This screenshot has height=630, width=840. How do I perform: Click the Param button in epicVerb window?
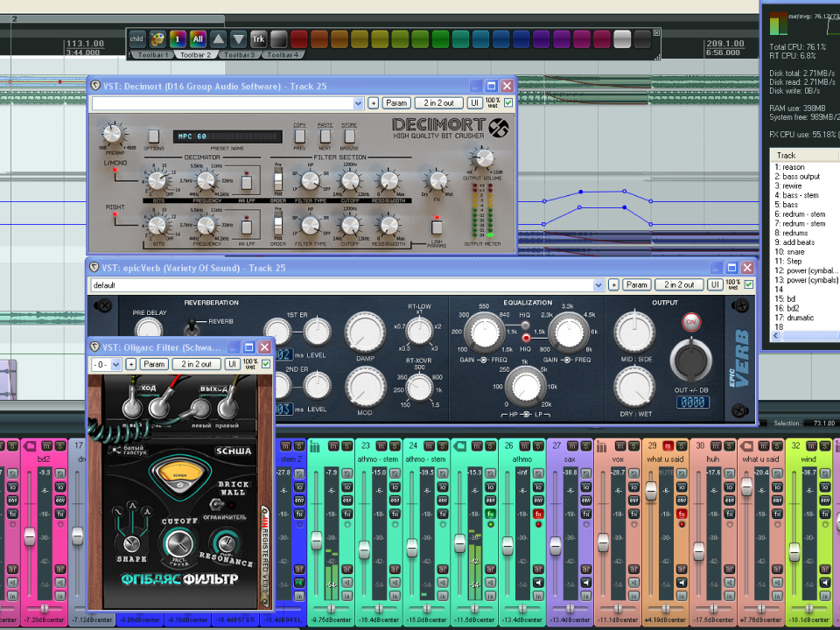(637, 285)
